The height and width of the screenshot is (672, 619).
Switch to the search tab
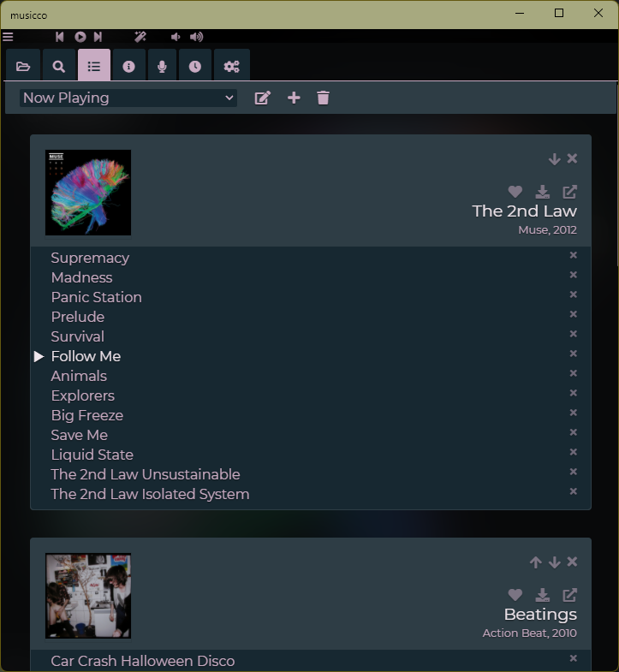click(x=59, y=66)
